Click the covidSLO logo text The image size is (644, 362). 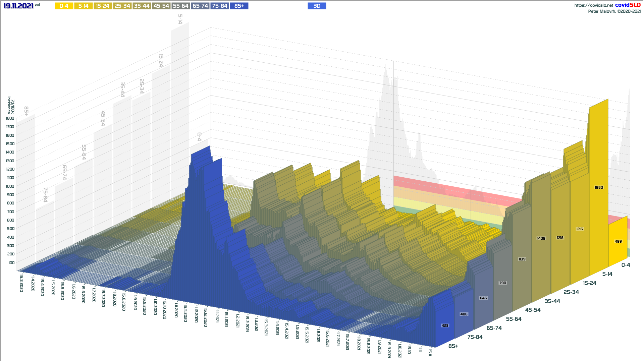click(x=628, y=5)
